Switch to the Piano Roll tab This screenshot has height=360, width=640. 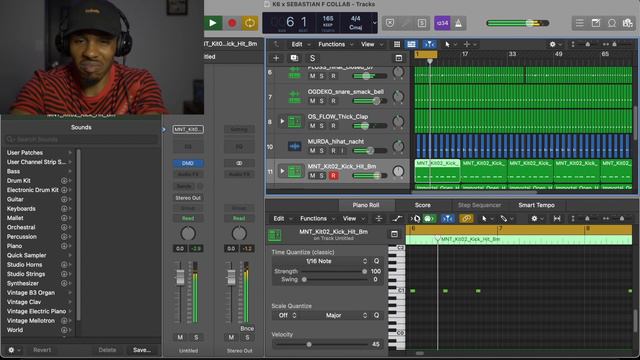(366, 205)
